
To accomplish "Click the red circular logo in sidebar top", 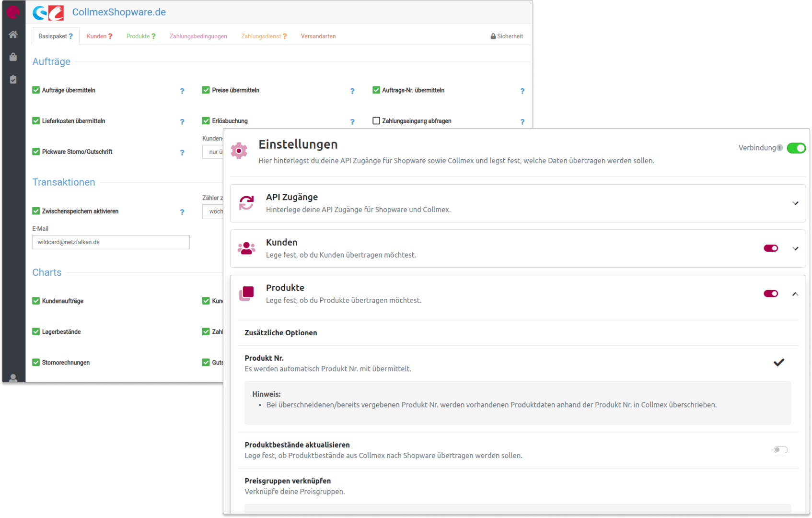I will (13, 12).
